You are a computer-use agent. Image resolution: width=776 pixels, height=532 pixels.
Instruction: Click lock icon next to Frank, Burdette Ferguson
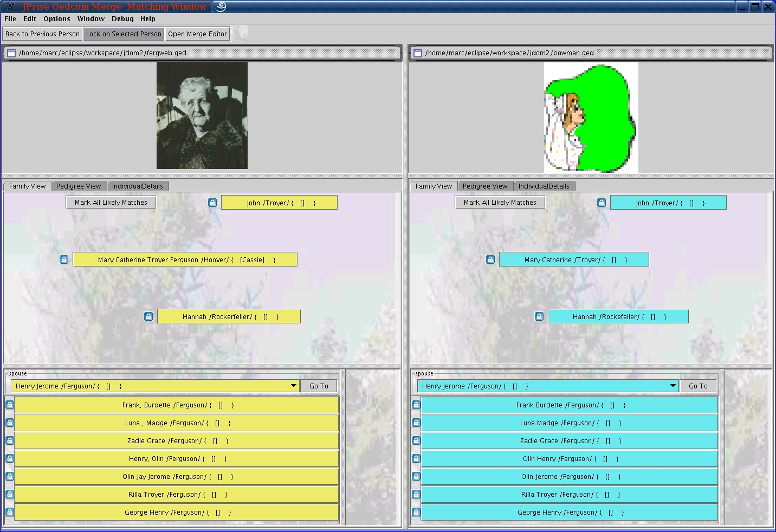(x=10, y=405)
